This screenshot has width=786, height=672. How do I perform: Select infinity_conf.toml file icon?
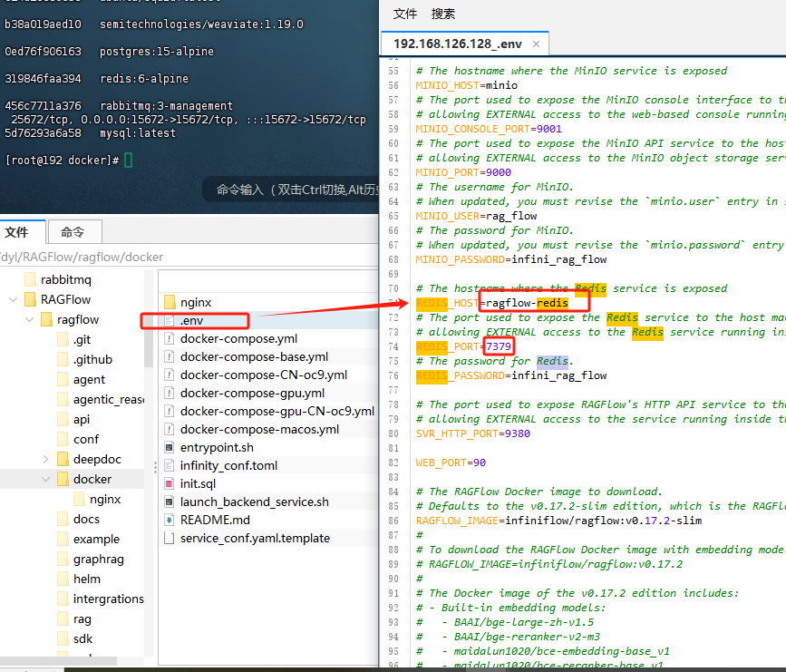point(170,465)
